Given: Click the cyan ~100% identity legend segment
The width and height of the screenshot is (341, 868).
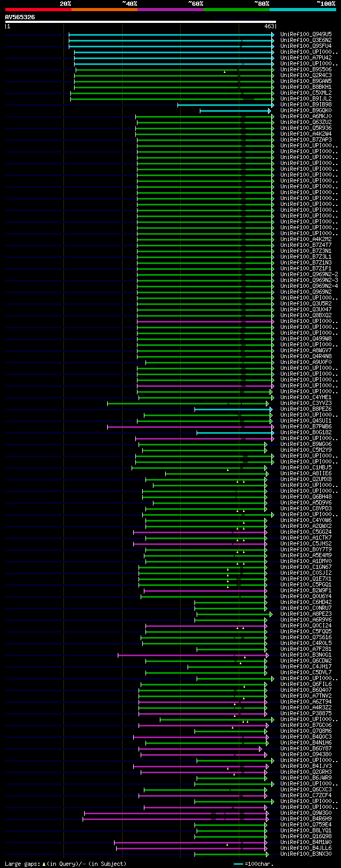Looking at the screenshot, I should 303,10.
